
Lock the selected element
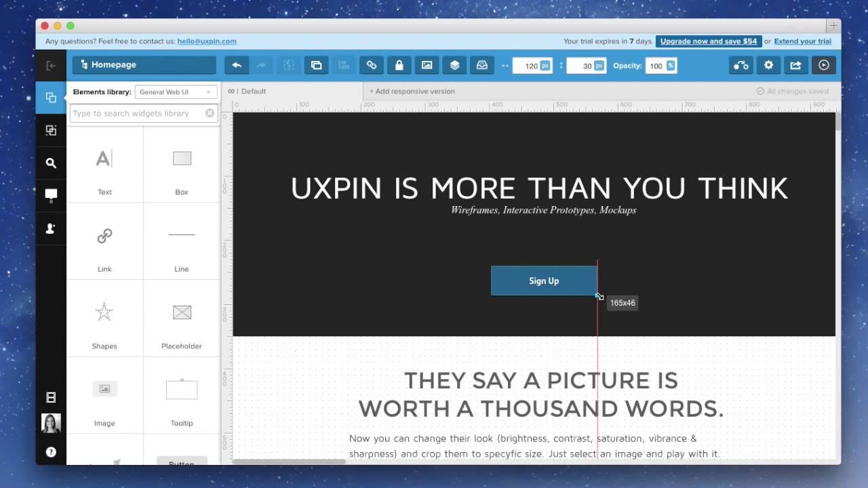pos(399,65)
